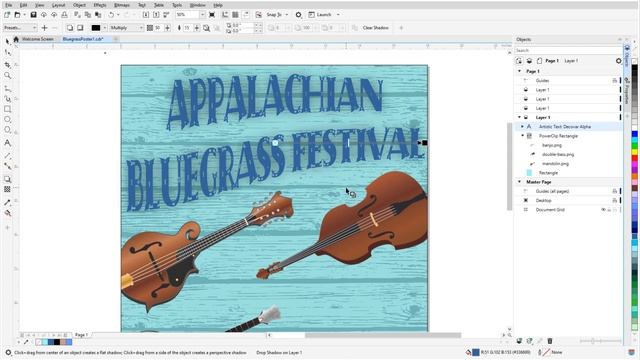Toggle the show rulers button in toolbar
Viewport: 640px width, 360px height.
tap(225, 15)
